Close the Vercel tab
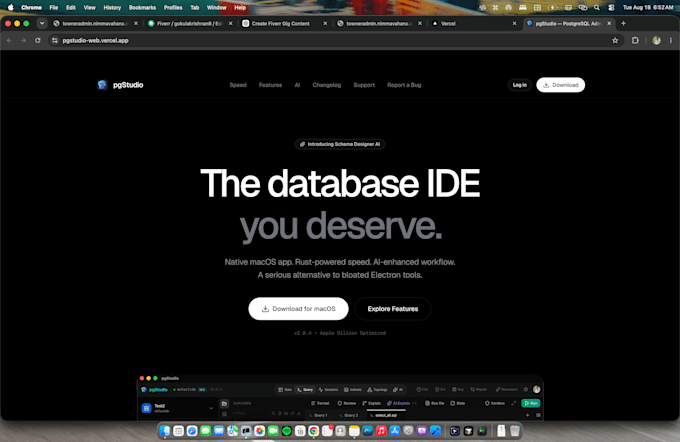The width and height of the screenshot is (680, 442). tap(514, 23)
